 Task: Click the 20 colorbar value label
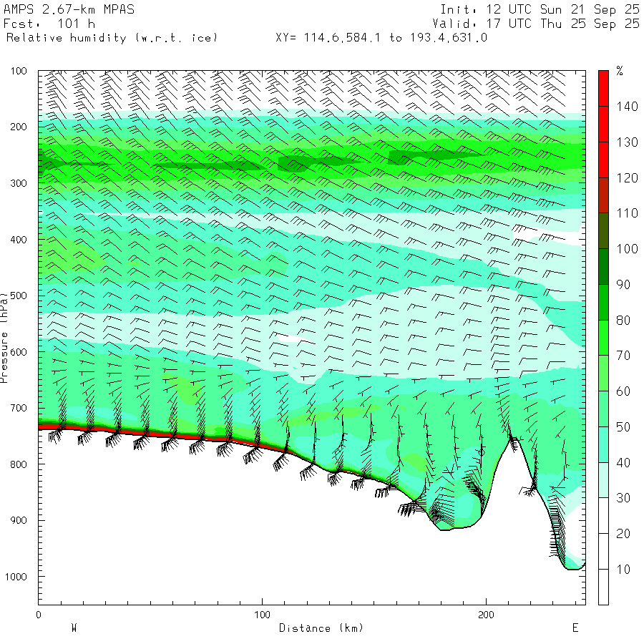coord(623,534)
